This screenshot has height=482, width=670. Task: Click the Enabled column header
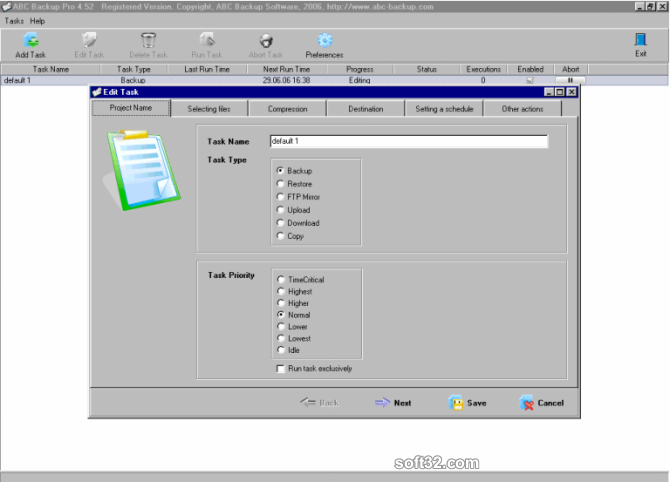[530, 69]
